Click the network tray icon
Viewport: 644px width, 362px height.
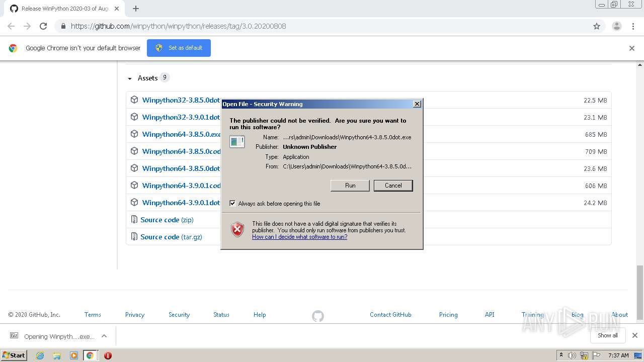point(584,355)
